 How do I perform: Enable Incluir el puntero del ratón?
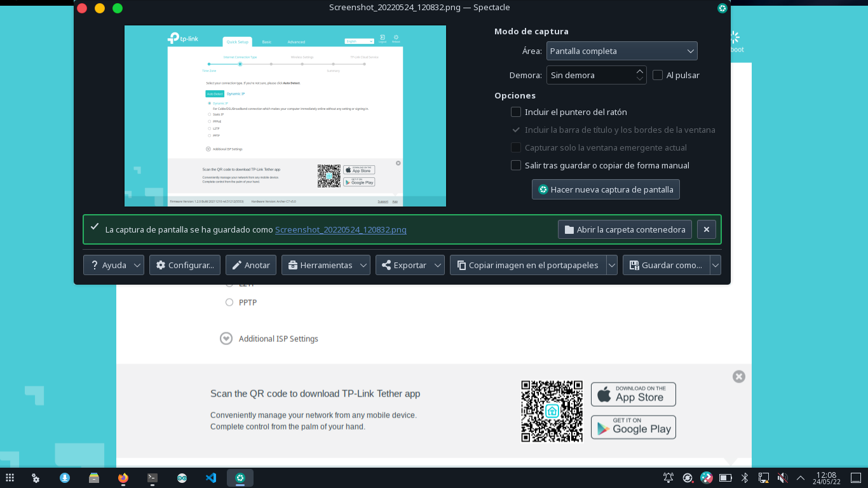pyautogui.click(x=516, y=112)
